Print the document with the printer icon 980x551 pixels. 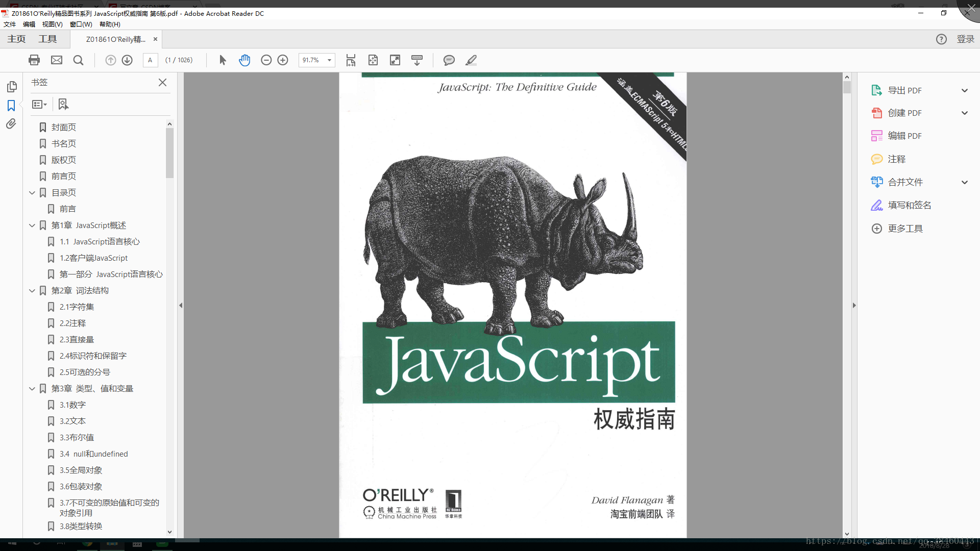tap(34, 60)
